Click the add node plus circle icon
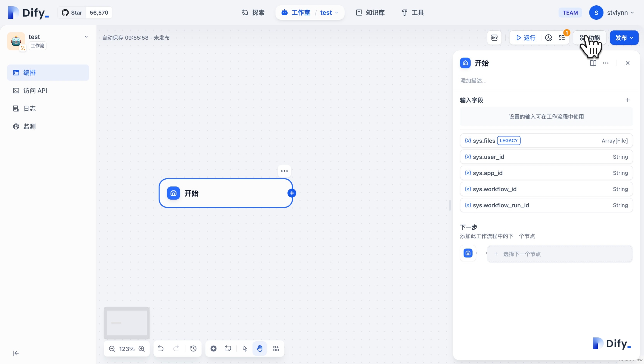 coord(213,348)
